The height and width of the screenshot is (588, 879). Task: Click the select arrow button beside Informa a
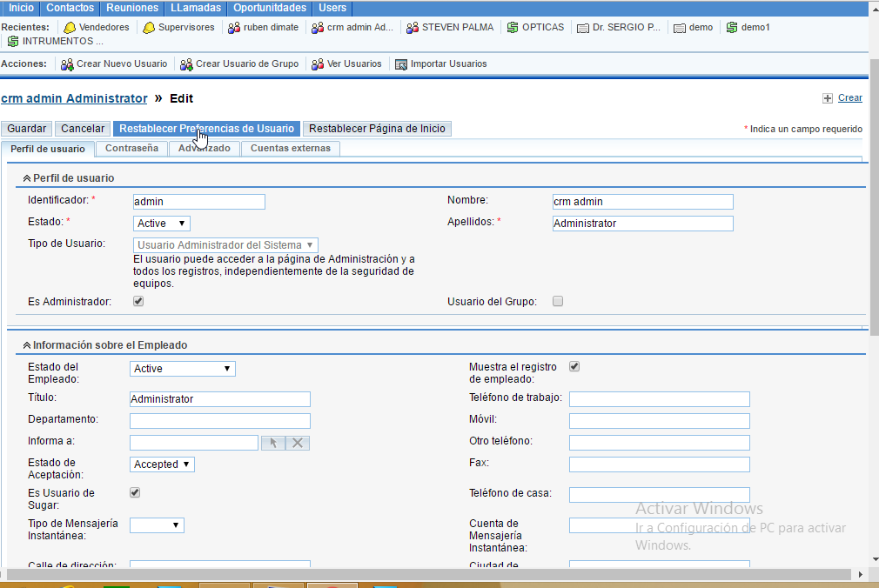pos(272,443)
